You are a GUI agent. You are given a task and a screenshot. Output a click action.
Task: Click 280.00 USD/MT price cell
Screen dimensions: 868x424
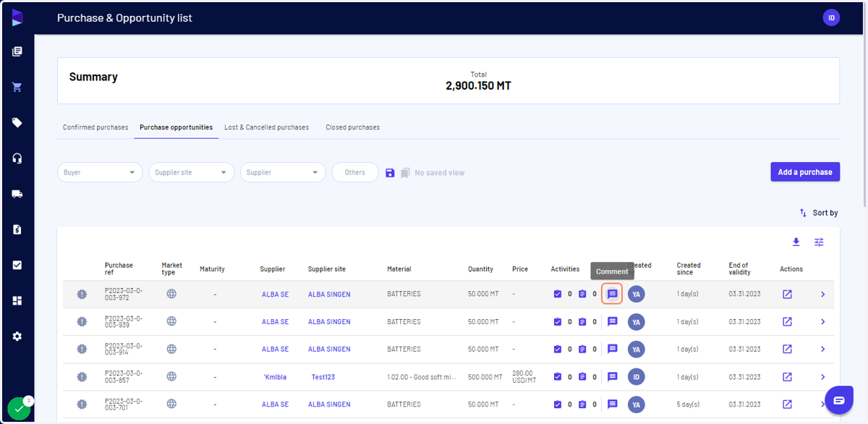coord(524,377)
